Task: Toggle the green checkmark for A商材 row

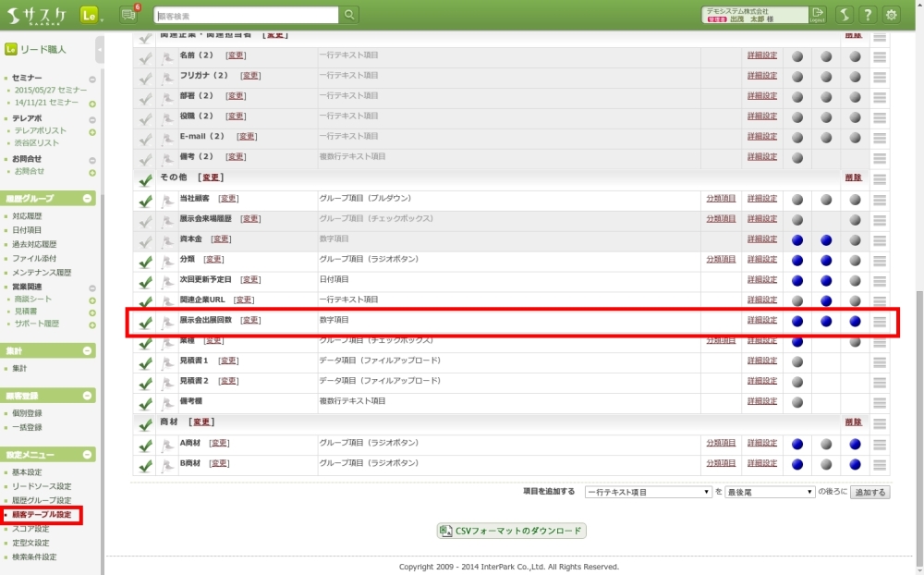Action: 145,445
